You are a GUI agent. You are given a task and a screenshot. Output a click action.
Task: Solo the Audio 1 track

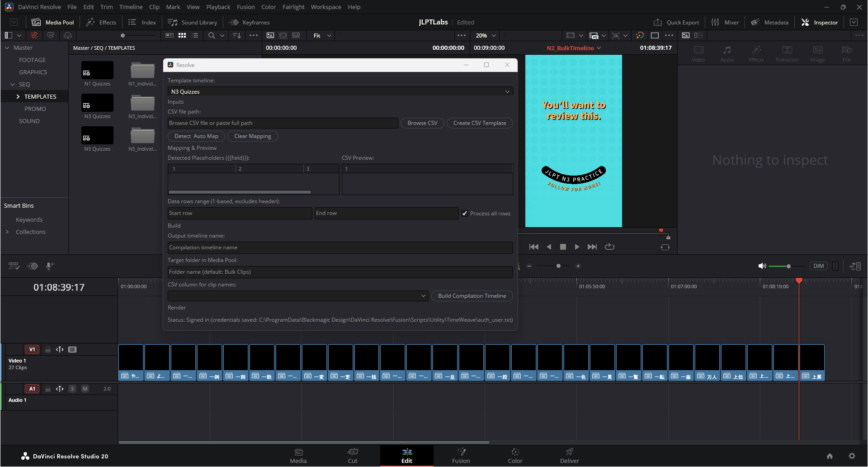click(72, 388)
